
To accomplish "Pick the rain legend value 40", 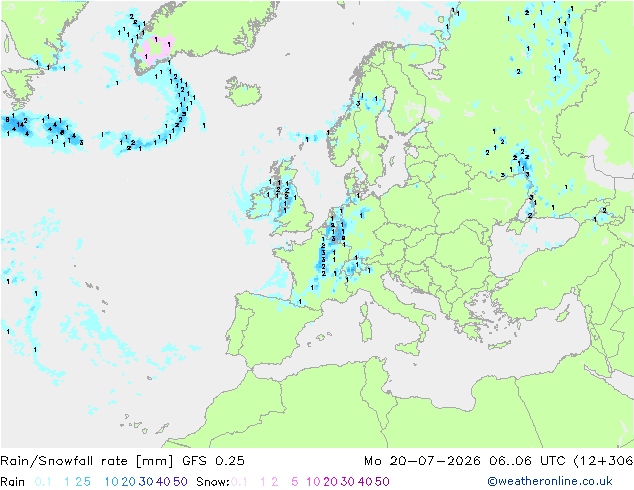I will click(163, 482).
